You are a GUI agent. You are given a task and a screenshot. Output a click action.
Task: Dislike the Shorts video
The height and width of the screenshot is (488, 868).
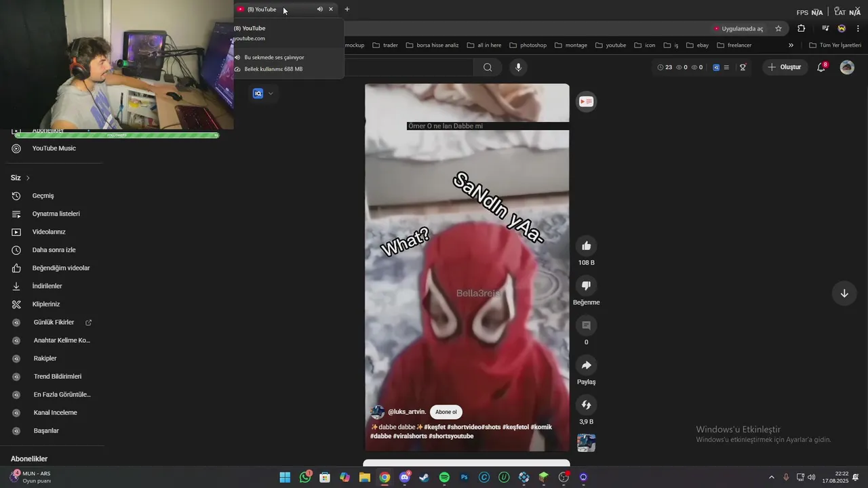587,286
